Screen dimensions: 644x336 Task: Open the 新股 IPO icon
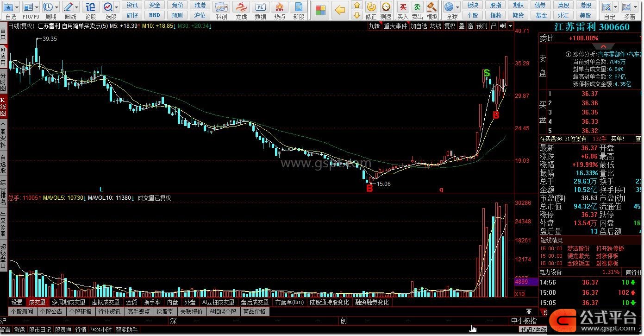tap(299, 7)
